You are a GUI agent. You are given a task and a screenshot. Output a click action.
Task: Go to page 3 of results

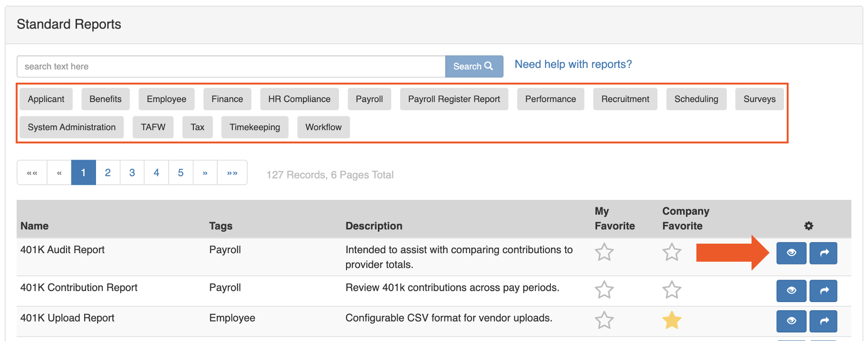(132, 172)
